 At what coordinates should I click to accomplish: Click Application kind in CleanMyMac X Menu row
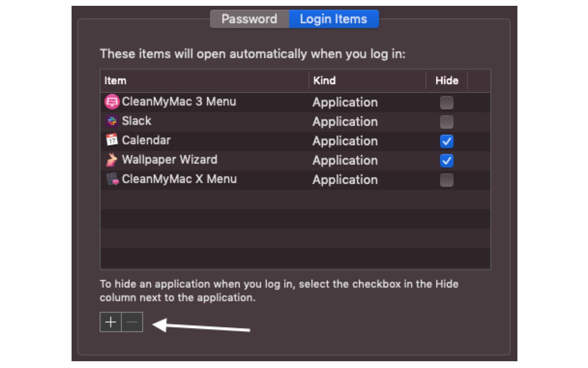[345, 180]
